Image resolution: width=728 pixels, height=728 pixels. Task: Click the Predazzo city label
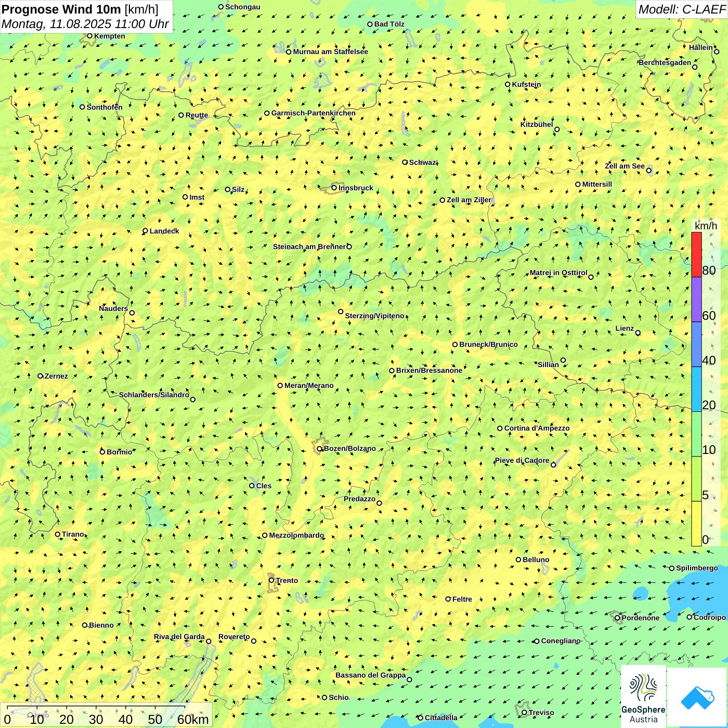tap(359, 499)
